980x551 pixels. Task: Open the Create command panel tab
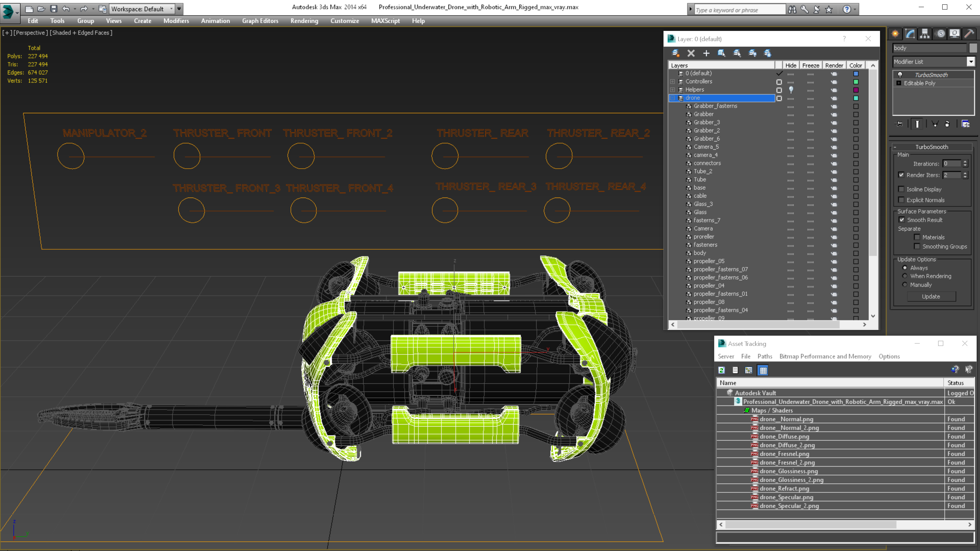tap(896, 34)
